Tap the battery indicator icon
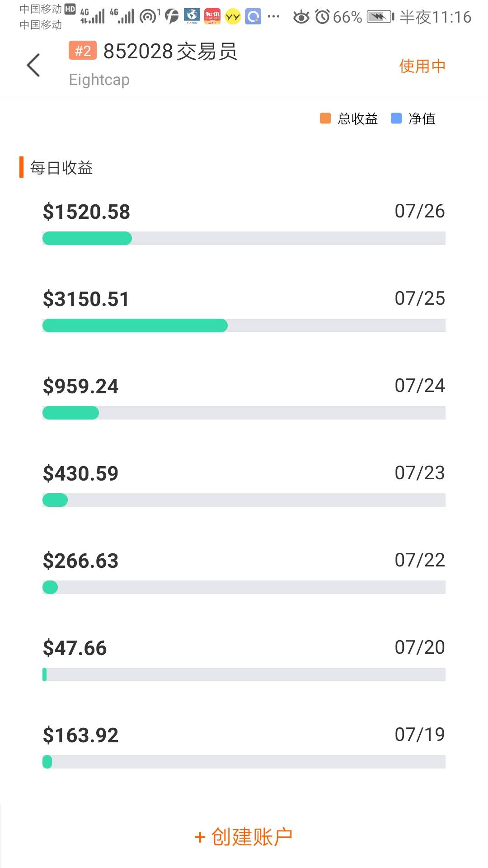This screenshot has height=868, width=488. (380, 17)
